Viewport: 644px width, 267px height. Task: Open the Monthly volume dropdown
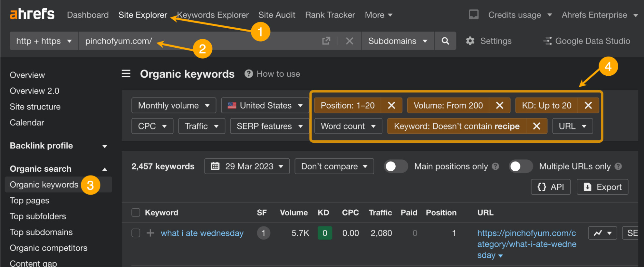click(x=174, y=105)
